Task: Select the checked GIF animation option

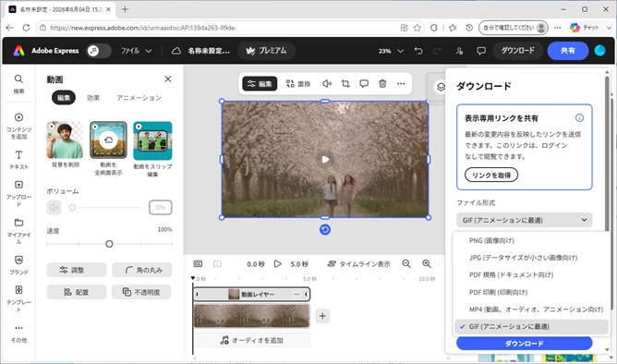Action: (x=530, y=327)
